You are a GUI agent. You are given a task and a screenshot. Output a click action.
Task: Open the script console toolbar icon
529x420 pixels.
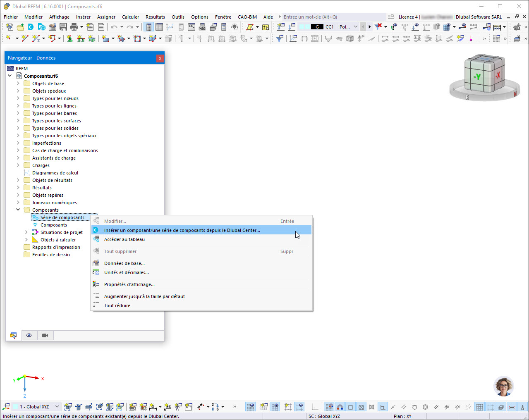191,27
